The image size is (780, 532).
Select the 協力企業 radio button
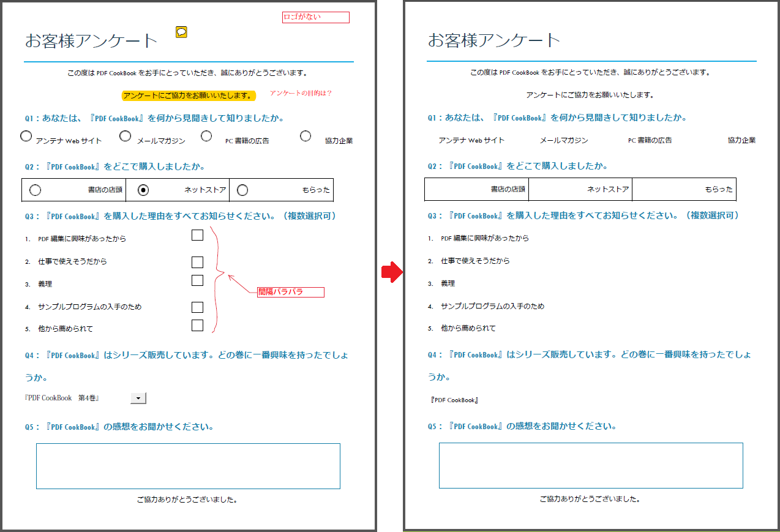[x=306, y=135]
